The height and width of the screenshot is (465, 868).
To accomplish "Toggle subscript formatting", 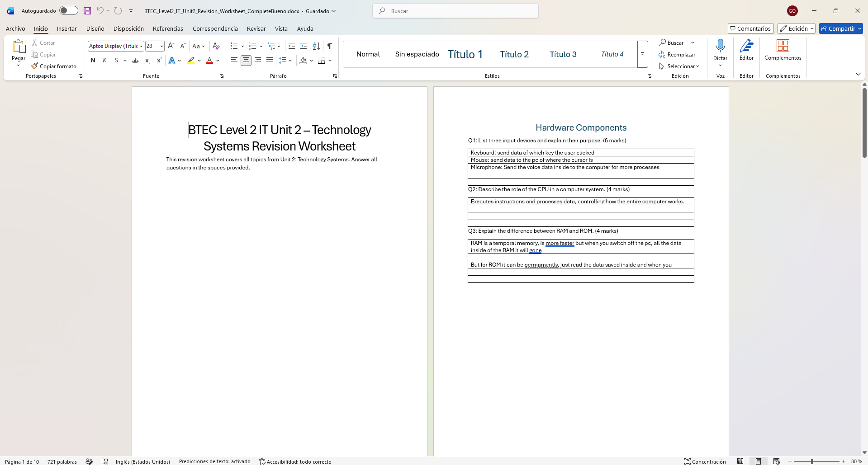I will point(147,60).
